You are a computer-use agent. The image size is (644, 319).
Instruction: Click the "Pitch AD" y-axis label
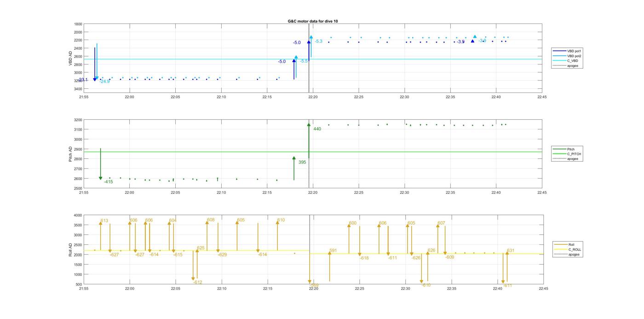pos(70,154)
